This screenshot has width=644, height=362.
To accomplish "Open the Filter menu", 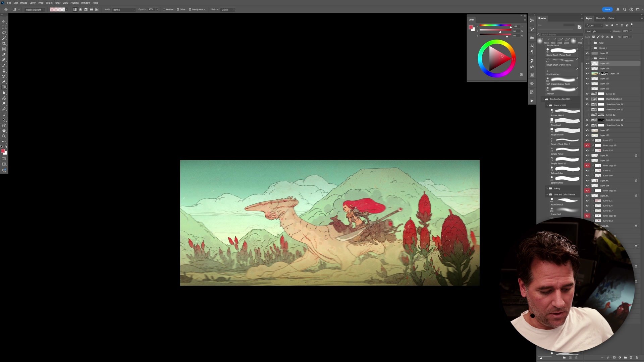I will point(57,3).
